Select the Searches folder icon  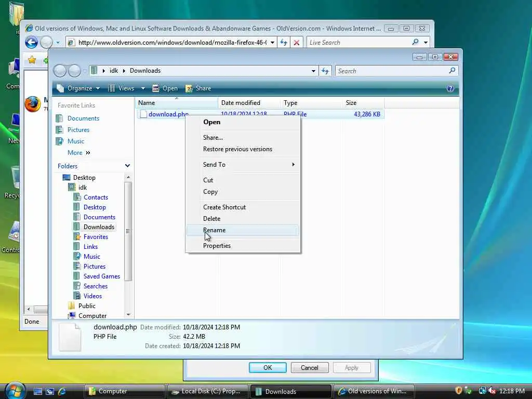point(77,286)
